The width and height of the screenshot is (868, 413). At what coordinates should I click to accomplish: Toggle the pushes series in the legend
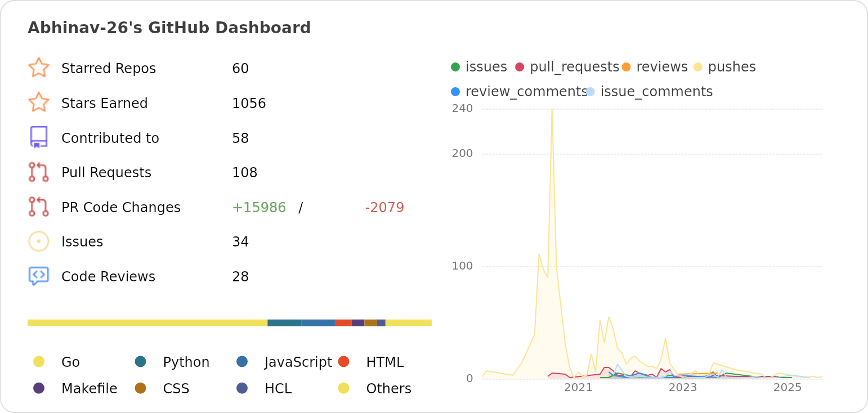700,66
